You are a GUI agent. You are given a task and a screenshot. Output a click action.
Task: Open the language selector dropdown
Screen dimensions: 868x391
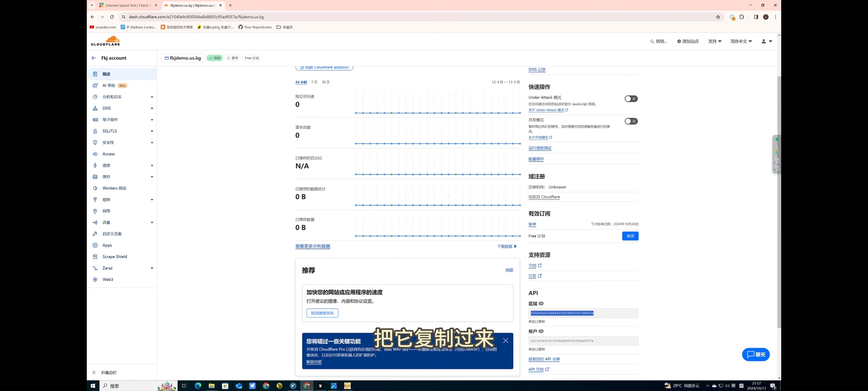pos(741,41)
